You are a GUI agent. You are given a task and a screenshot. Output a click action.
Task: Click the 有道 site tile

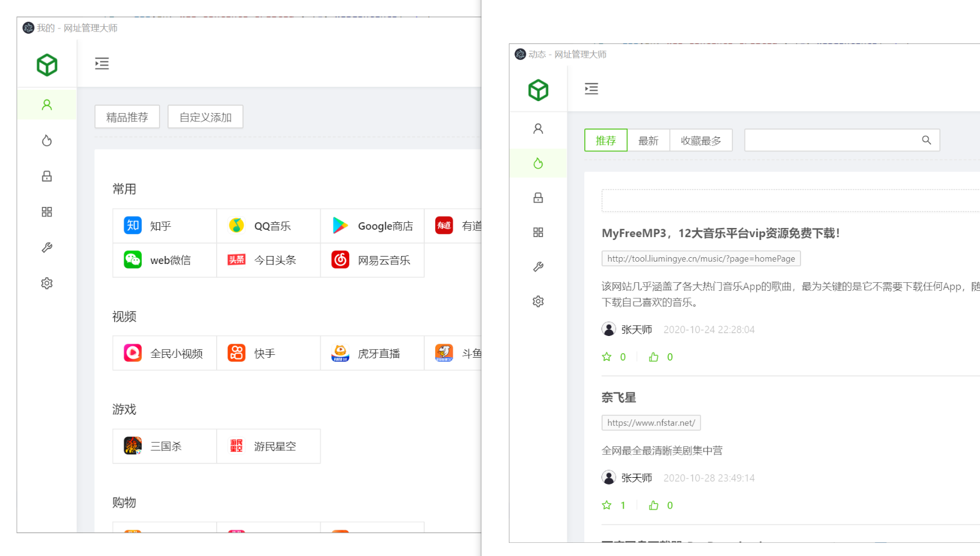(453, 226)
